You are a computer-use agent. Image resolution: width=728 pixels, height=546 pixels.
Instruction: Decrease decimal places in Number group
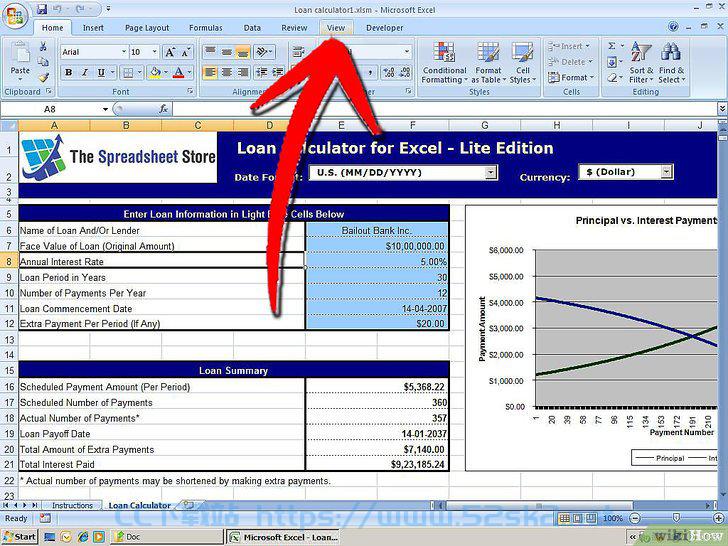click(x=404, y=72)
